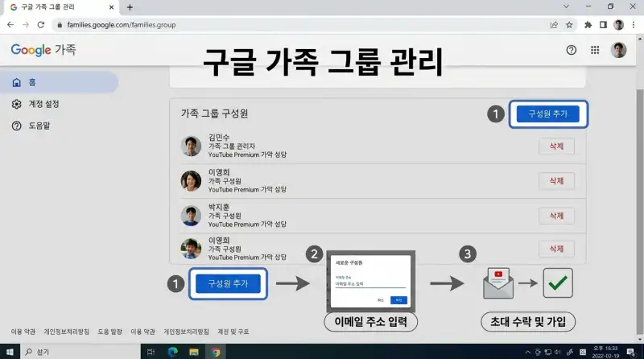Open the Google account avatar in the page header
Viewport: 644px width, 359px height.
(618, 50)
